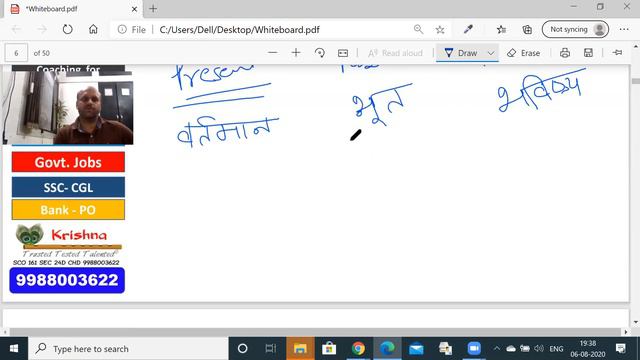The height and width of the screenshot is (360, 640).
Task: Click the file info icon in address bar
Action: [122, 29]
